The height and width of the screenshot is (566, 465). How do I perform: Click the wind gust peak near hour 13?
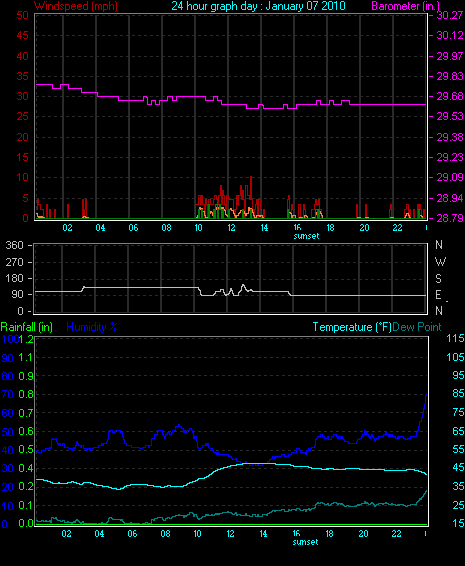(251, 177)
